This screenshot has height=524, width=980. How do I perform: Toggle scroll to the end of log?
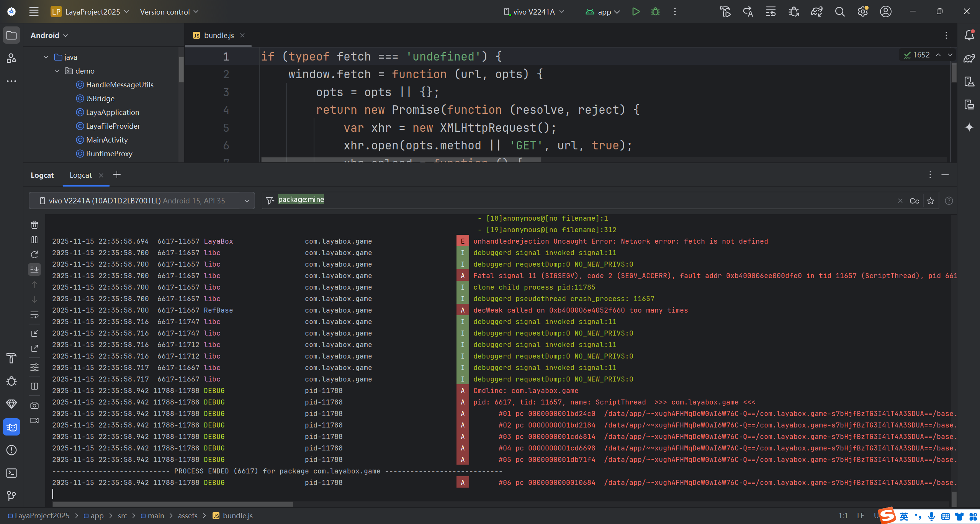tap(34, 269)
